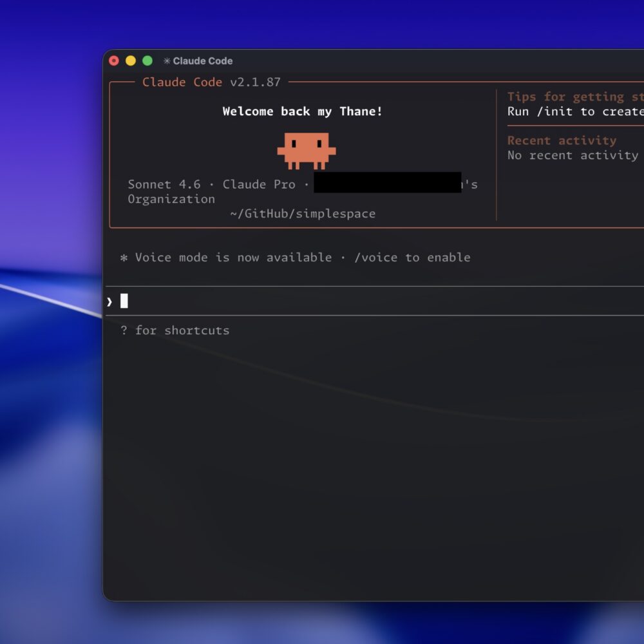This screenshot has width=644, height=644.
Task: Maximize the window with the green button
Action: click(x=147, y=61)
